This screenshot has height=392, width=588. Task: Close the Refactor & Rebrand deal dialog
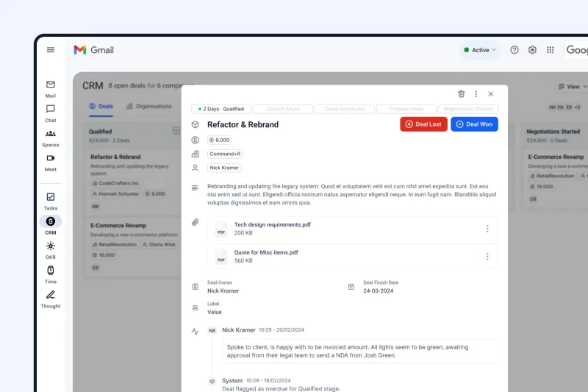click(490, 94)
